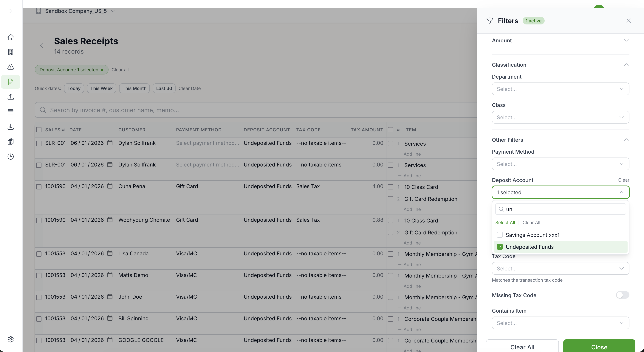Viewport: 644px width, 352px height.
Task: Click the 1 active filters badge
Action: [x=533, y=21]
